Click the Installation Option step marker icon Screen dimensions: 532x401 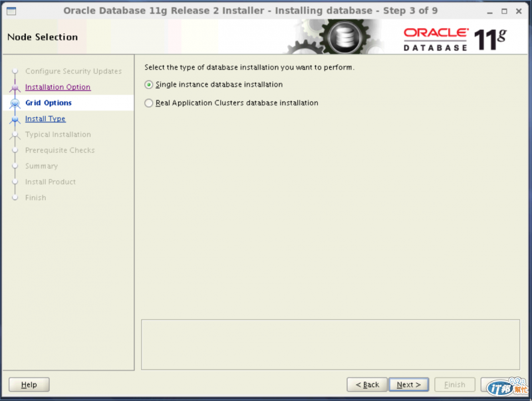pos(15,88)
